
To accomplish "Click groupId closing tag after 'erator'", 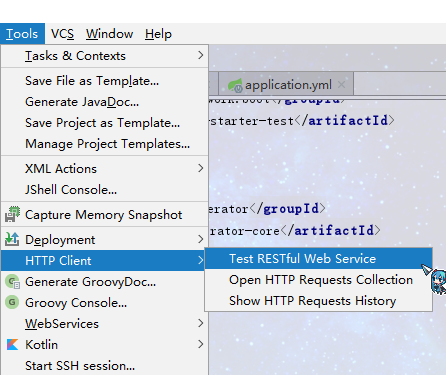I will point(288,209).
